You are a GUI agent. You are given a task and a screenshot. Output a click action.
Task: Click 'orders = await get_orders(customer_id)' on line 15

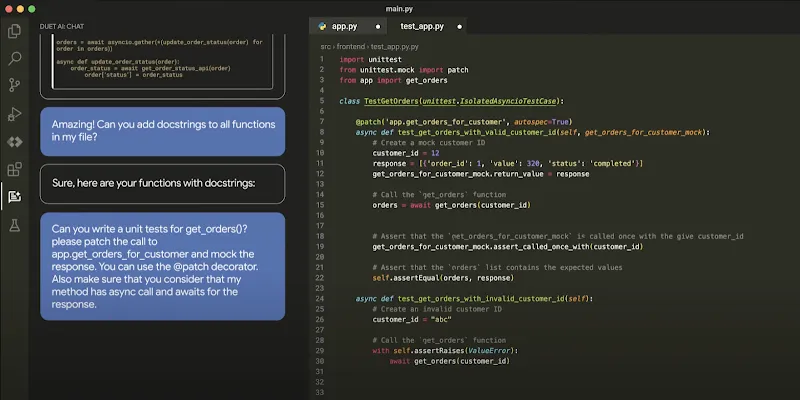pyautogui.click(x=452, y=205)
